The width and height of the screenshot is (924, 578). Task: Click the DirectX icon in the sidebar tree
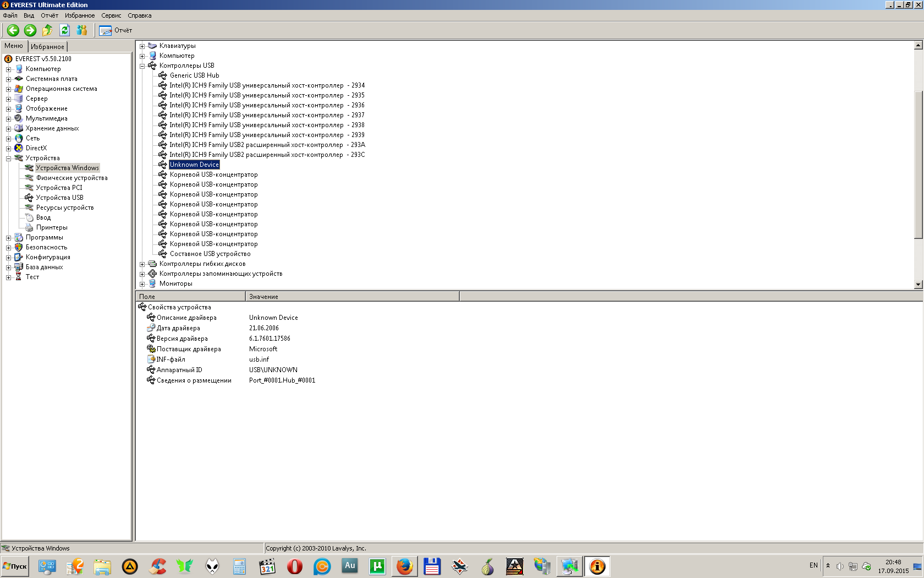click(19, 148)
